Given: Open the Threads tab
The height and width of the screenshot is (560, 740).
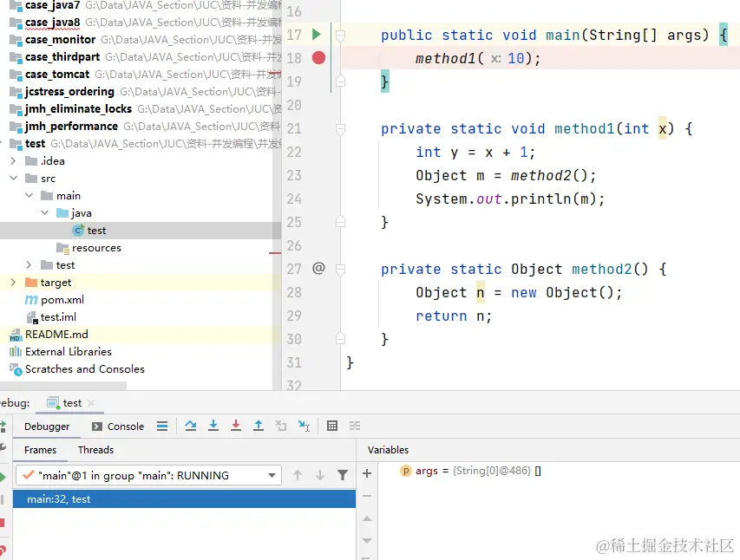Looking at the screenshot, I should pyautogui.click(x=95, y=450).
